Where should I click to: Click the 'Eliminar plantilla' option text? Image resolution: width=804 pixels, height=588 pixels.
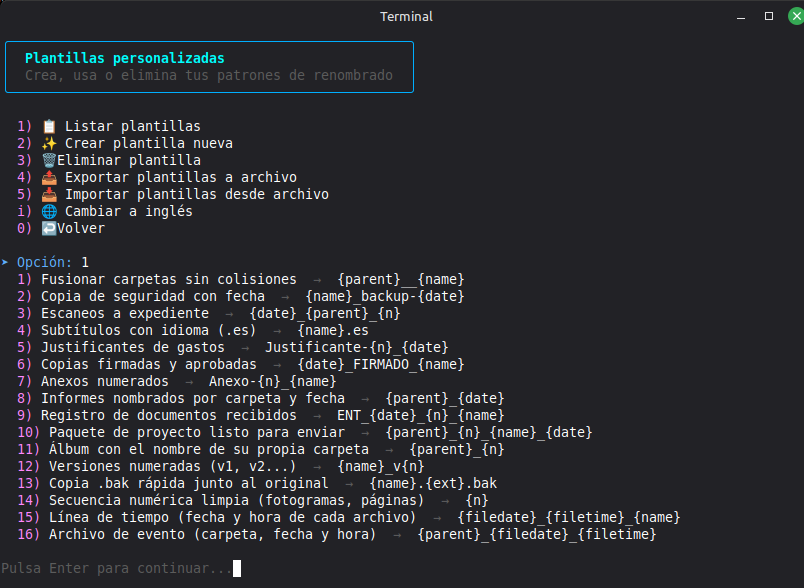(129, 160)
